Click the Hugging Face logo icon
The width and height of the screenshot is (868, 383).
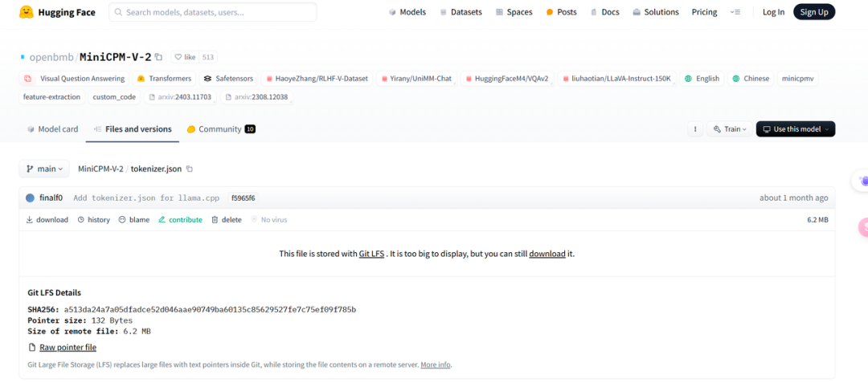point(27,12)
